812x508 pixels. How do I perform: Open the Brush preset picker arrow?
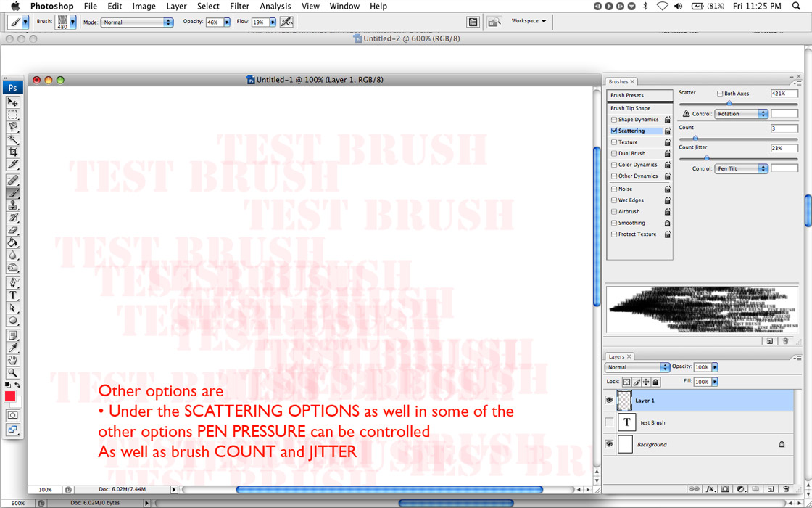click(x=72, y=22)
